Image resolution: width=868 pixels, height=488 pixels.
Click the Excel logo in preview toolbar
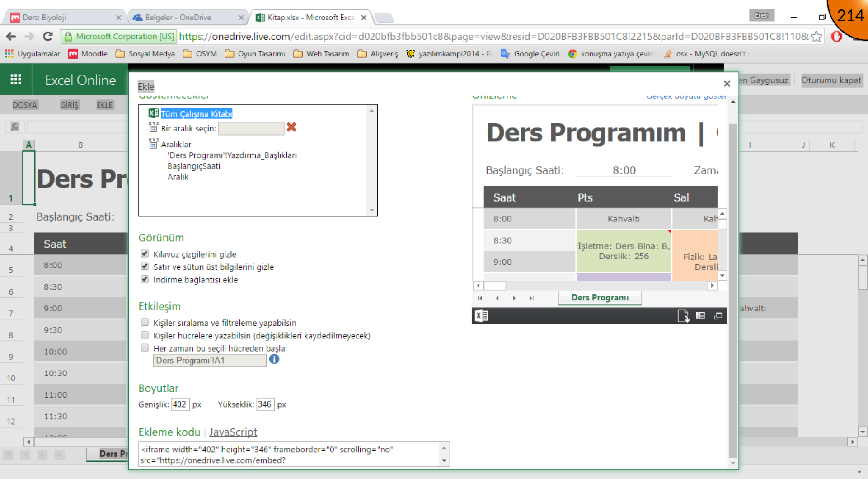(x=481, y=316)
